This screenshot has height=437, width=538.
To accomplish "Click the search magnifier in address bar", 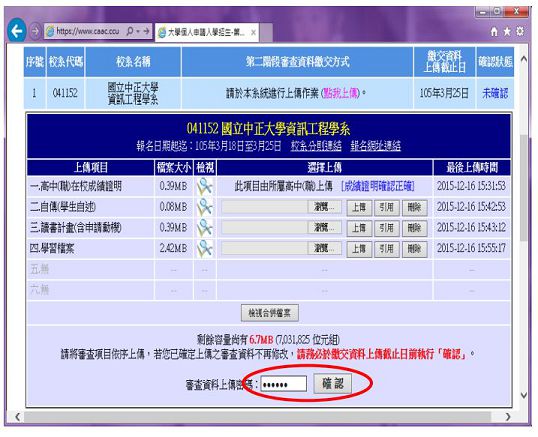I will click(130, 31).
